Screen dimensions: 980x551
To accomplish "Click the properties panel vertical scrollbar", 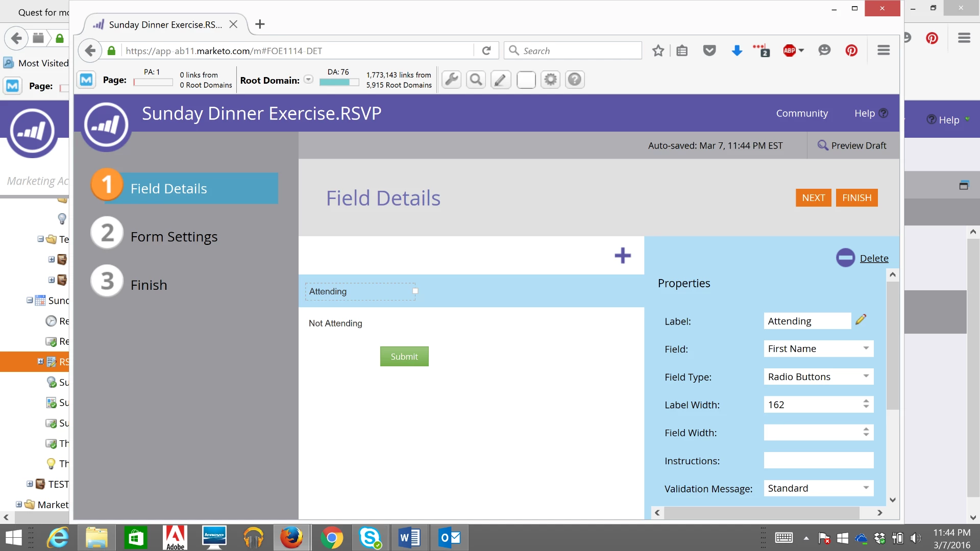I will [892, 357].
